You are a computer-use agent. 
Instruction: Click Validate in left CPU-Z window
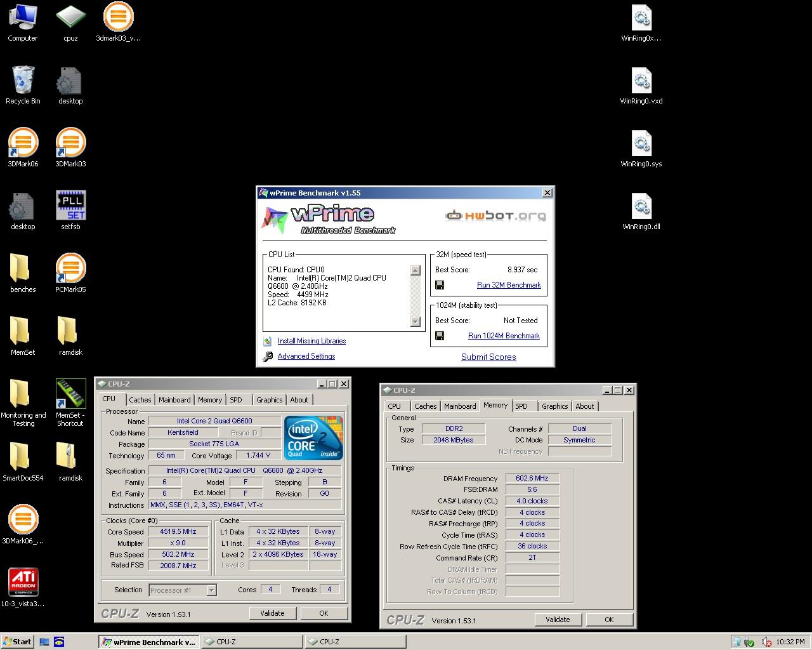coord(272,613)
